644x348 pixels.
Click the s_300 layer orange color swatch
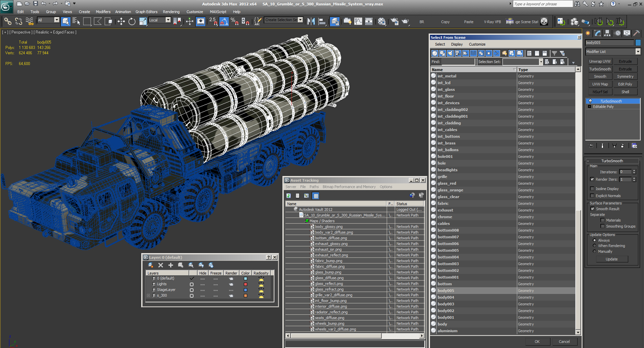[245, 295]
